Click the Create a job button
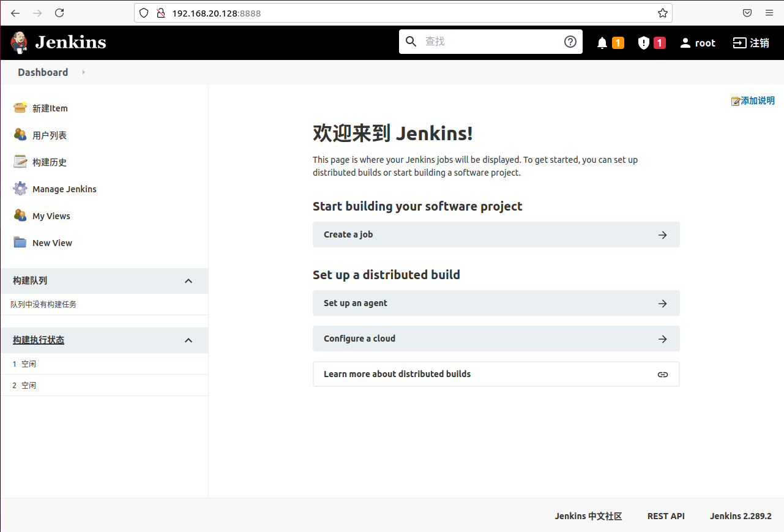Viewport: 784px width, 532px height. pyautogui.click(x=496, y=234)
